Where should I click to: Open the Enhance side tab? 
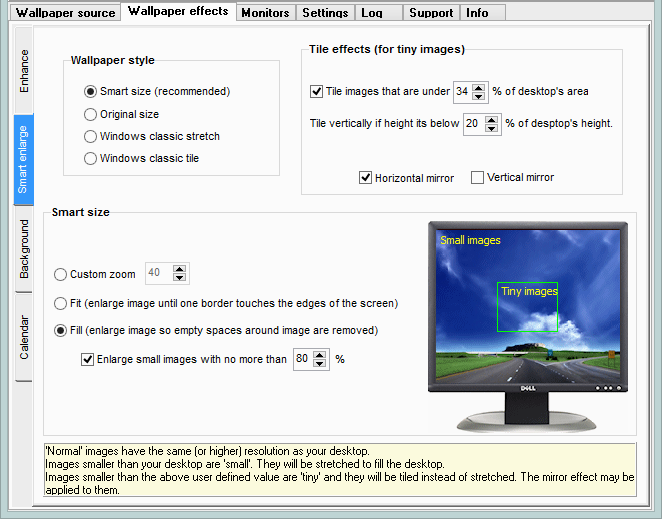click(24, 72)
